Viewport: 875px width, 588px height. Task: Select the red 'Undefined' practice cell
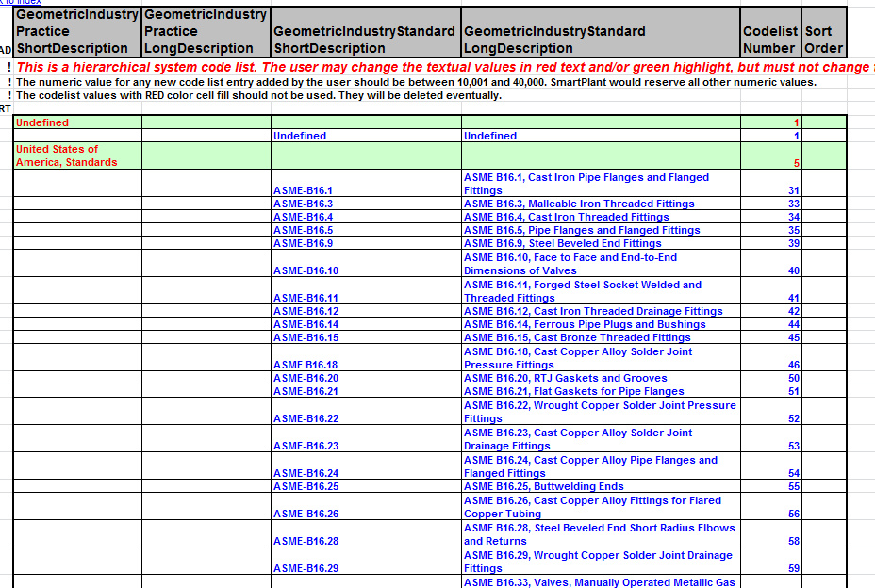point(77,122)
